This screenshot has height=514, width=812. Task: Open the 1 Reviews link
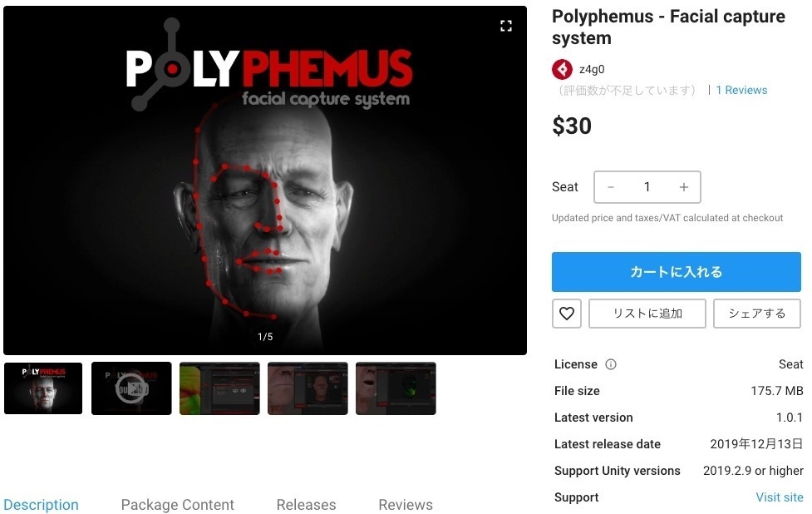pyautogui.click(x=741, y=90)
